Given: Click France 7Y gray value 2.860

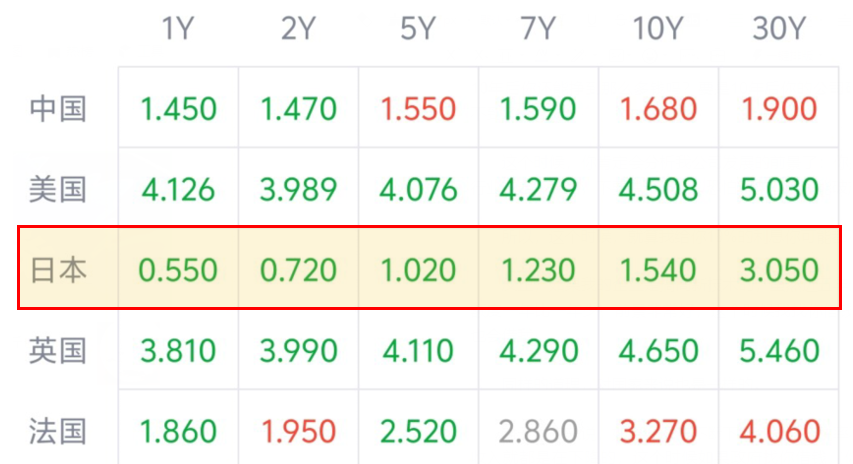Looking at the screenshot, I should pos(538,431).
